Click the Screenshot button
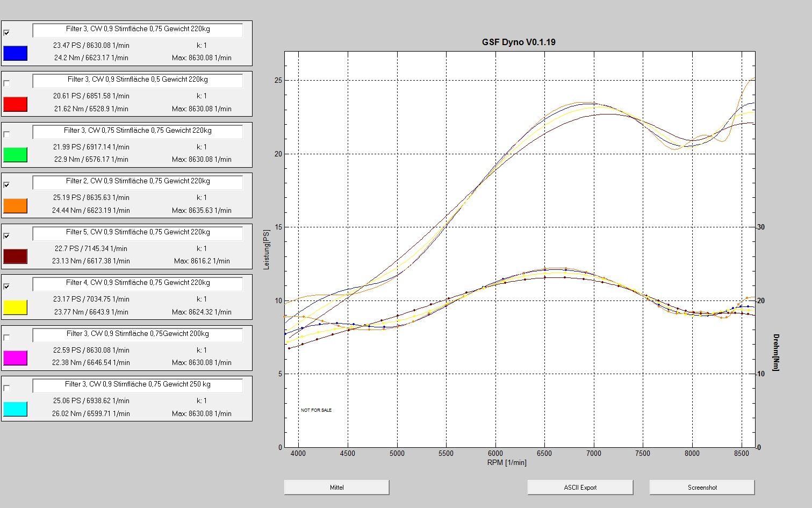 coord(702,488)
